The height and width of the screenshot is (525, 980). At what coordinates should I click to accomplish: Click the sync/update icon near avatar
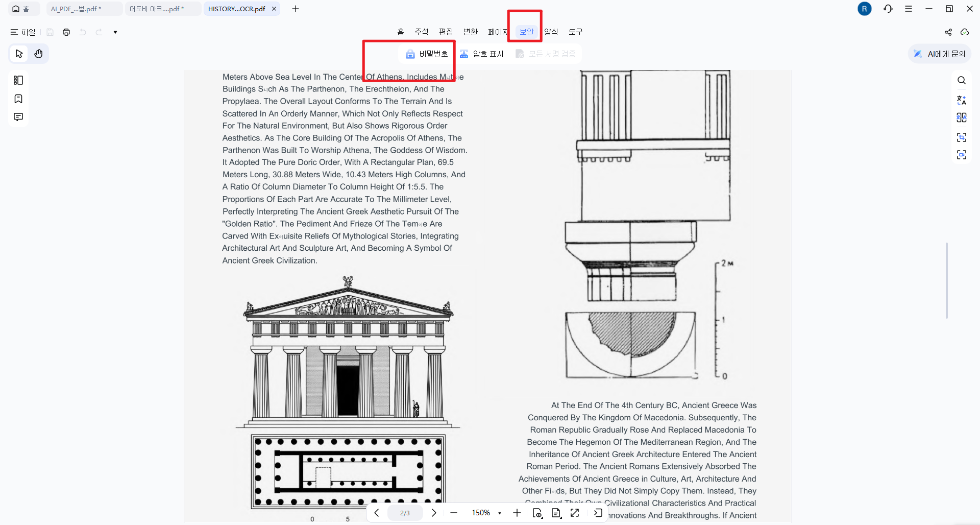888,9
